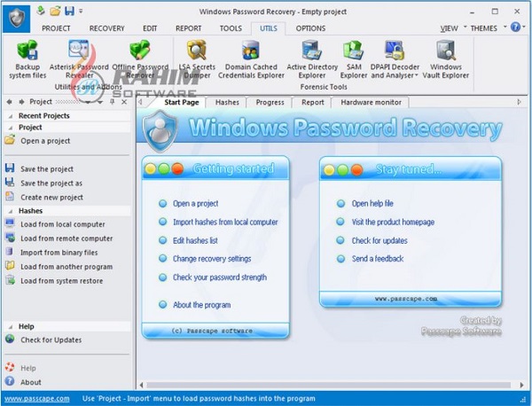This screenshot has width=532, height=406.
Task: Click About the program link
Action: pos(202,305)
